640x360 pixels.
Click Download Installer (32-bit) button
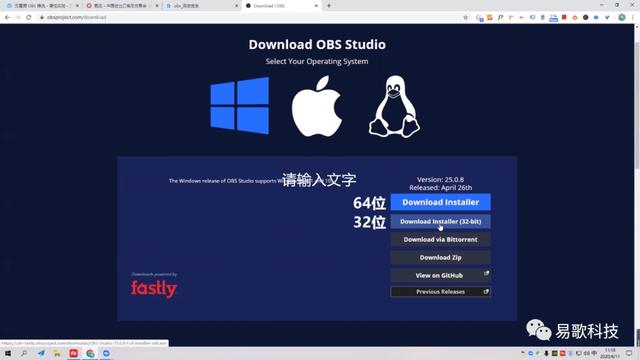(440, 221)
